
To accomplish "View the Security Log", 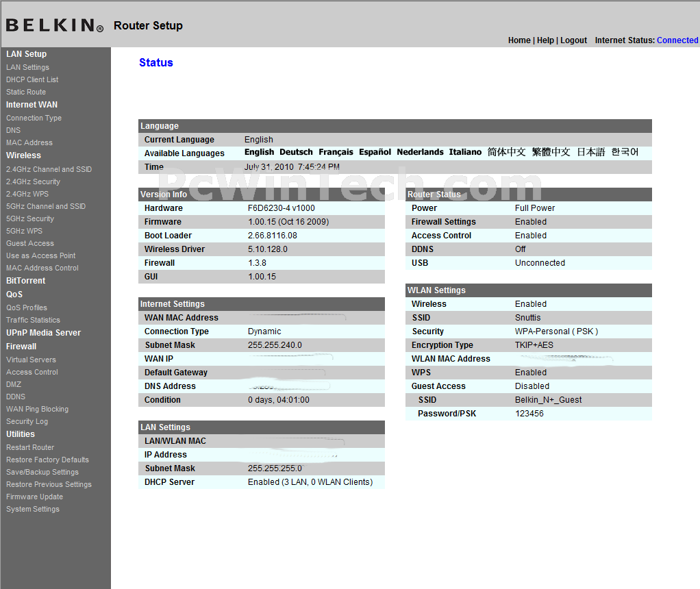I will click(x=27, y=421).
